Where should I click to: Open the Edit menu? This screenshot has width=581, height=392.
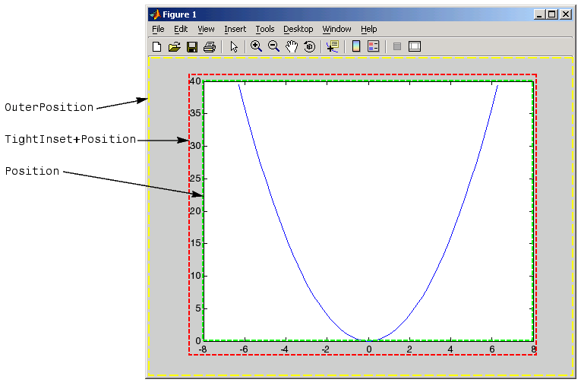(181, 29)
